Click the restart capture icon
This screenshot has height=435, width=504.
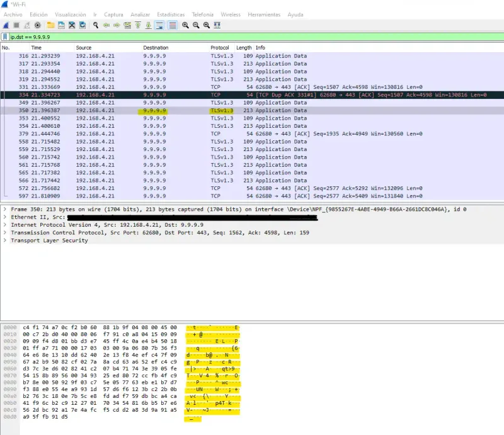coord(27,25)
